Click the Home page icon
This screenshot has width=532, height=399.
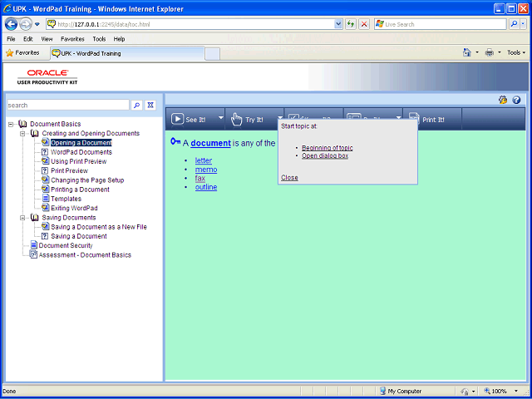pyautogui.click(x=467, y=52)
